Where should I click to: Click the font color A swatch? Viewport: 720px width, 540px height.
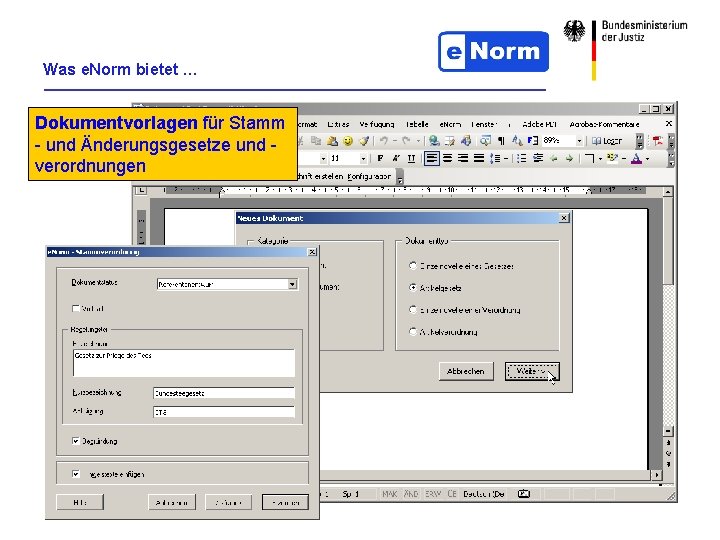(x=636, y=158)
